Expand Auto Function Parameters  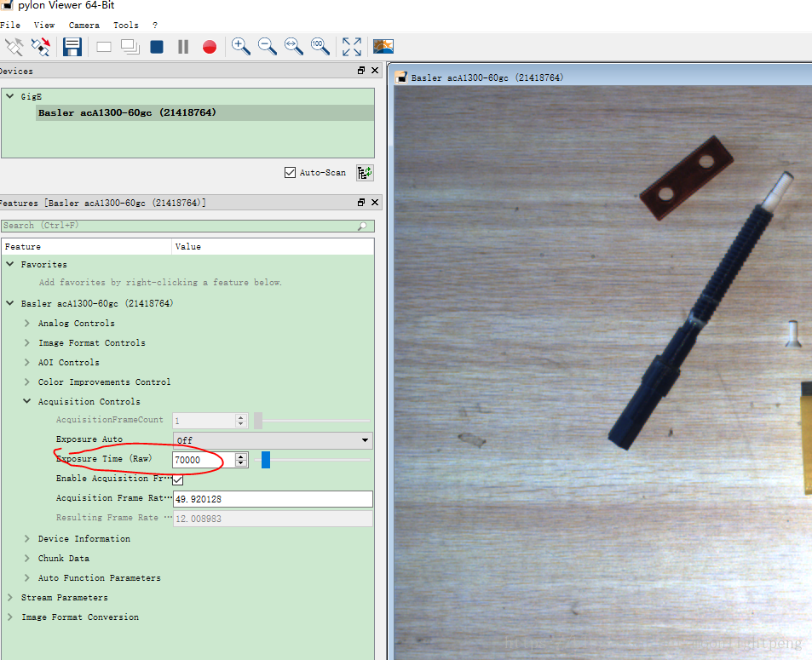pos(27,577)
